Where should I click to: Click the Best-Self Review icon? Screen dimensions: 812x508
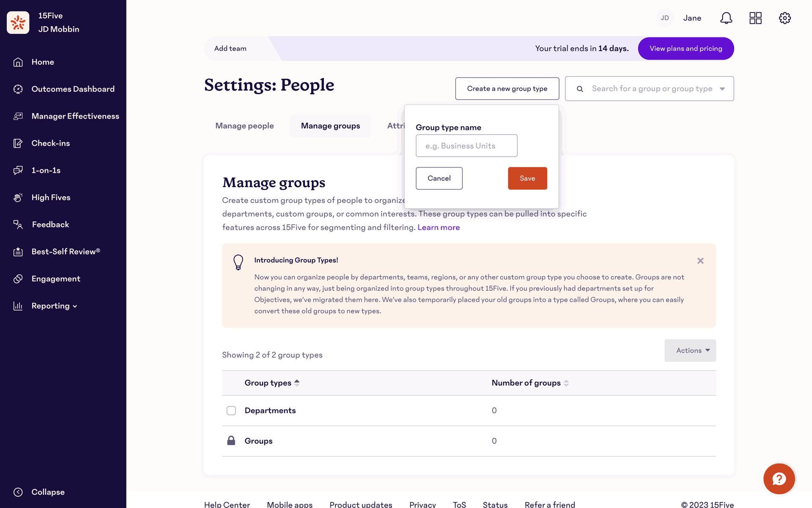18,252
